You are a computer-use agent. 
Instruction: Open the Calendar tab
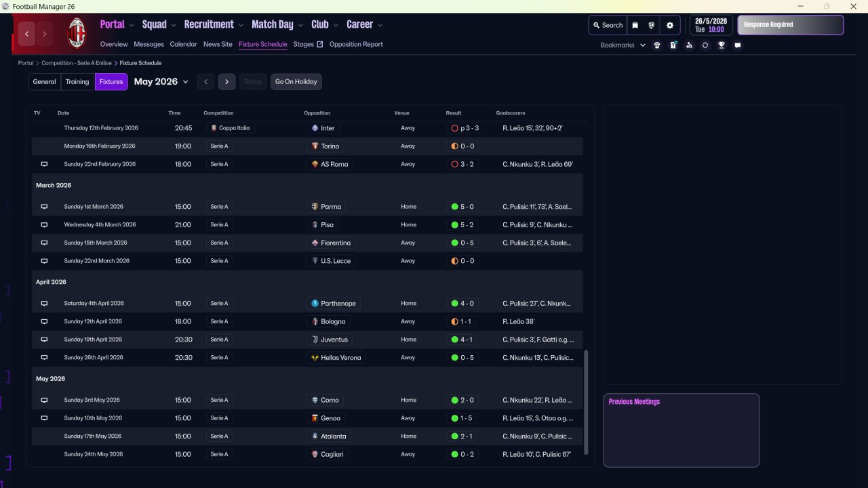click(184, 45)
